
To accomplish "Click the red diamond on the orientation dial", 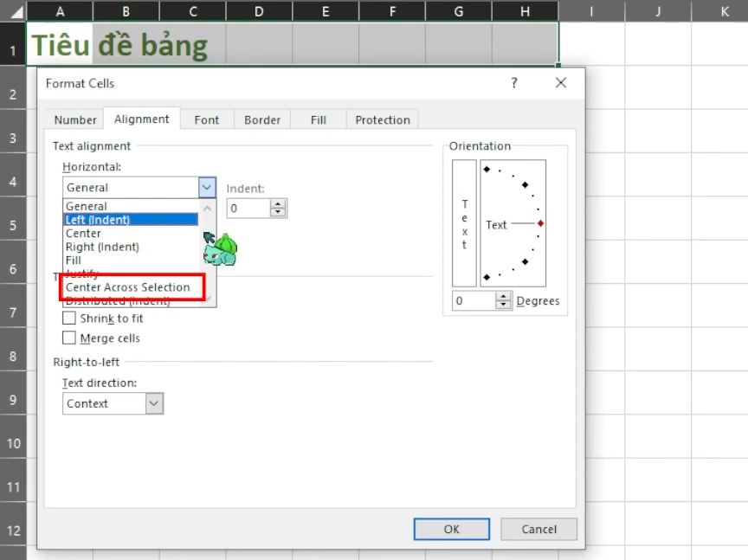I will click(541, 223).
